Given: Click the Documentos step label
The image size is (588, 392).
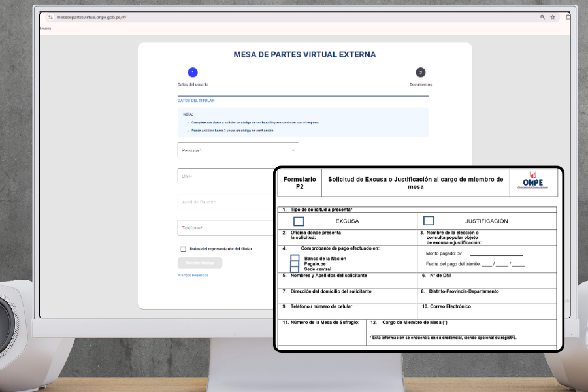Looking at the screenshot, I should coord(420,84).
